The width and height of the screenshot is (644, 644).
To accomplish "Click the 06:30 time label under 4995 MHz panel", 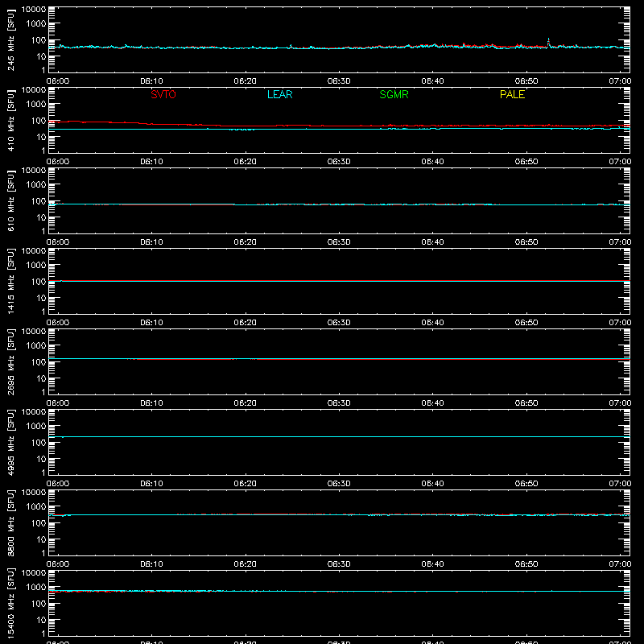I will pos(339,484).
